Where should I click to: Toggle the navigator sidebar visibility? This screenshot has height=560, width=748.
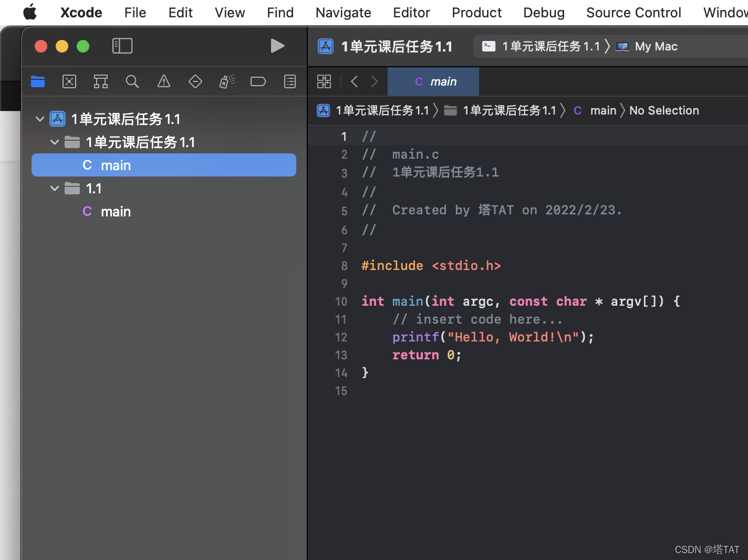[122, 46]
